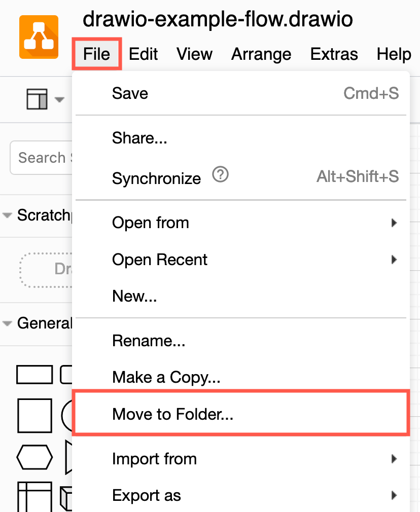Select the square shape

coord(34,415)
